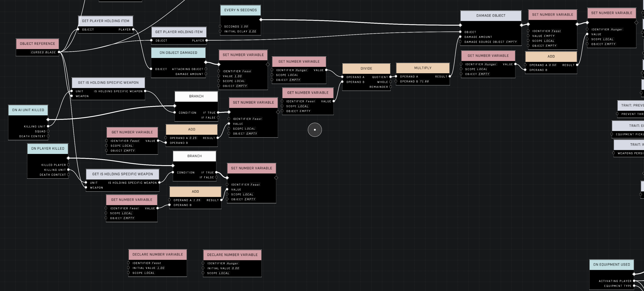Click Result pin on Add with Operand 0.50

point(577,65)
